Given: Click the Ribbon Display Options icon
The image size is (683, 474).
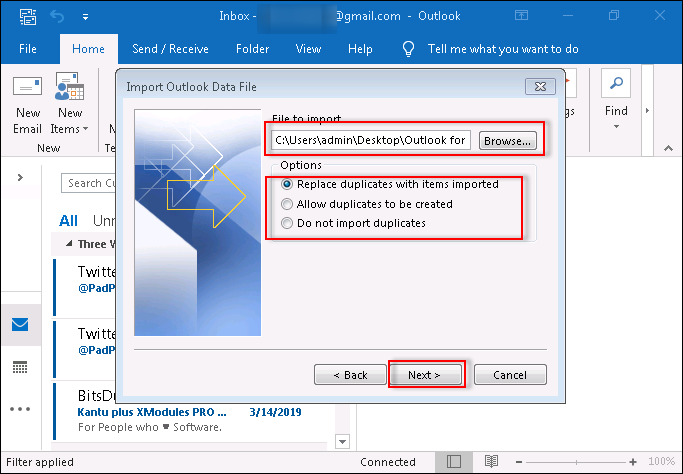Looking at the screenshot, I should (x=521, y=16).
